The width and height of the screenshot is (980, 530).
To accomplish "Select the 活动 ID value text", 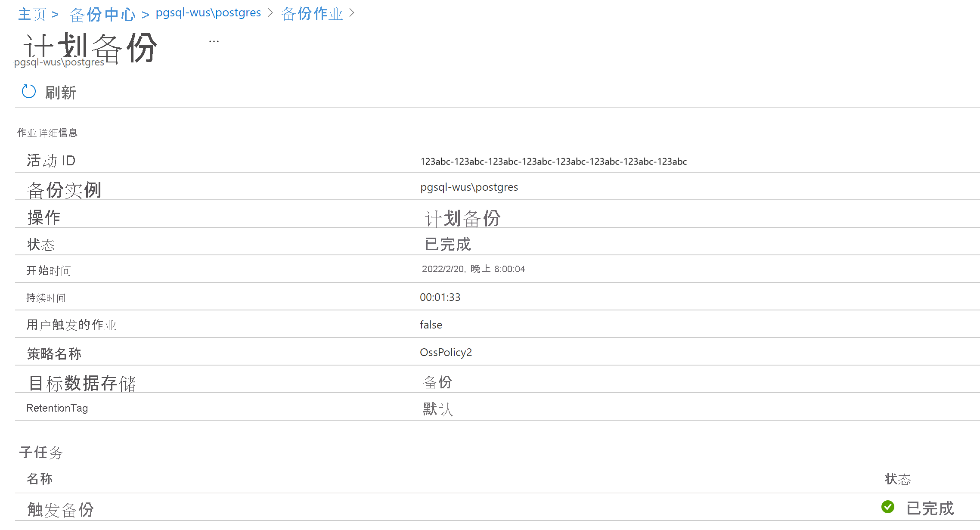I will tap(554, 162).
